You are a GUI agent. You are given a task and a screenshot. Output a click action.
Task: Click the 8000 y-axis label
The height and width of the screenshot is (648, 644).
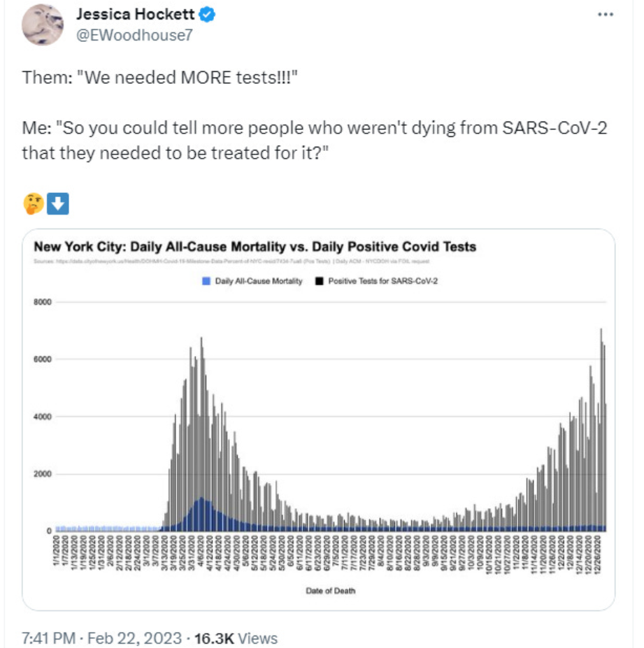click(43, 302)
